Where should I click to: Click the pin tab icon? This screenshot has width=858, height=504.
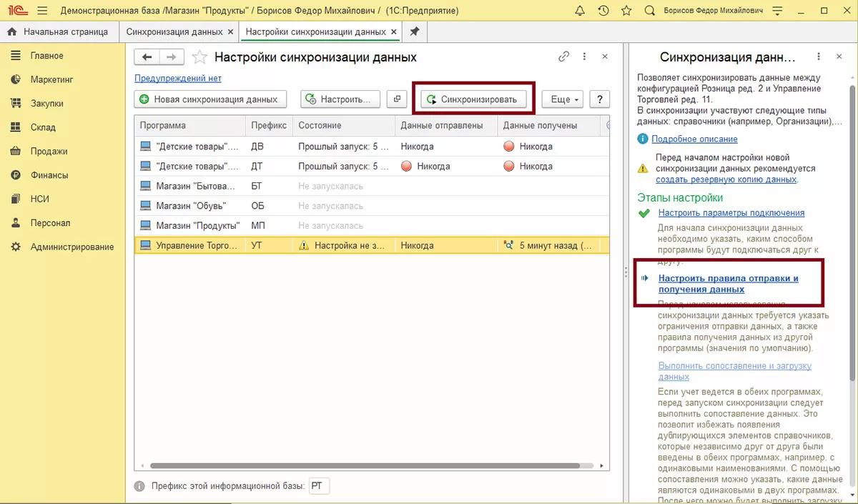[413, 32]
